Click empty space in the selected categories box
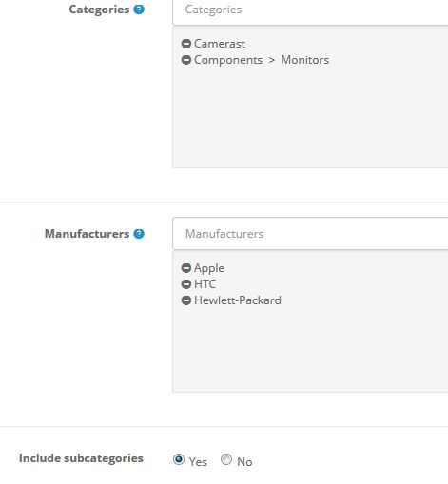 (x=310, y=117)
